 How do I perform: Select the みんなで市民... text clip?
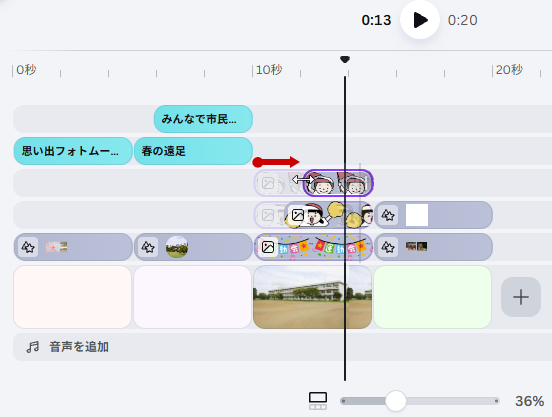tap(203, 119)
